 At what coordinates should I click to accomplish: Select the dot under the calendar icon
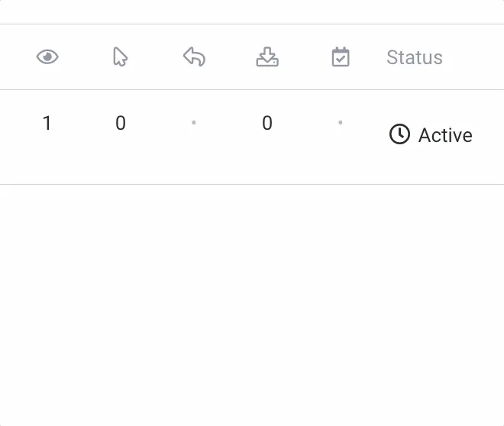pos(341,122)
